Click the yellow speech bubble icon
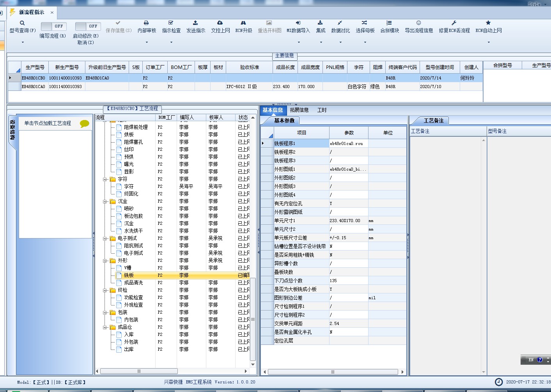 click(x=85, y=124)
